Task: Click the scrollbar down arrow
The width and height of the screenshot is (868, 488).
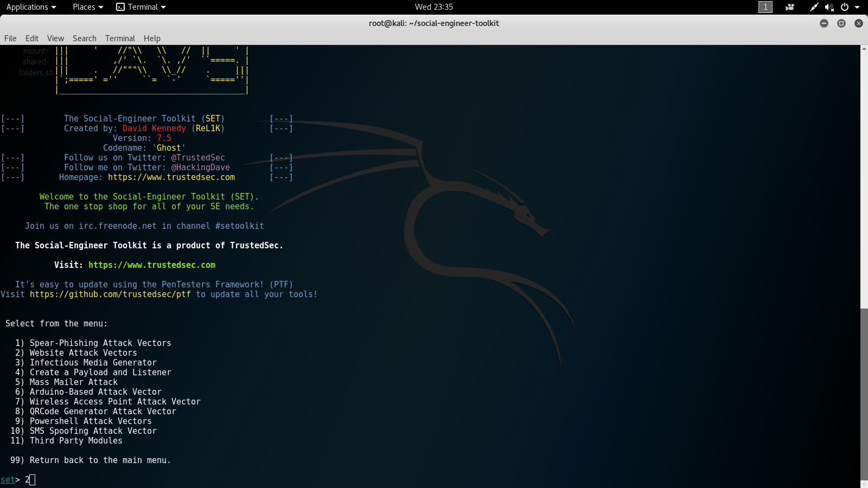Action: 864,484
